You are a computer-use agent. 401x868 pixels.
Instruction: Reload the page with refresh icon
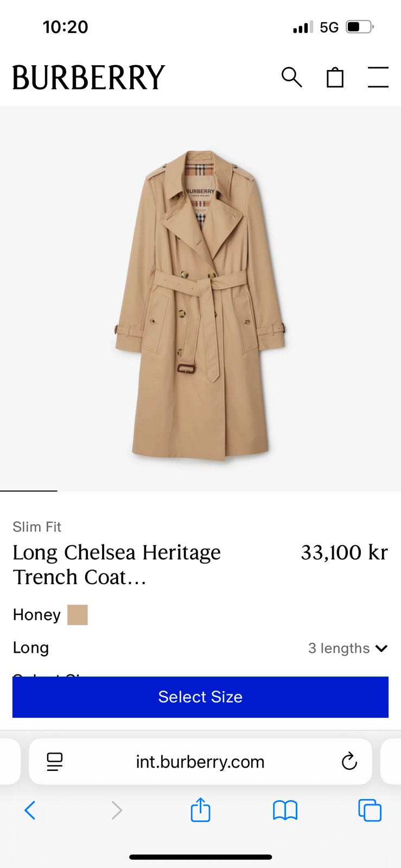[349, 761]
